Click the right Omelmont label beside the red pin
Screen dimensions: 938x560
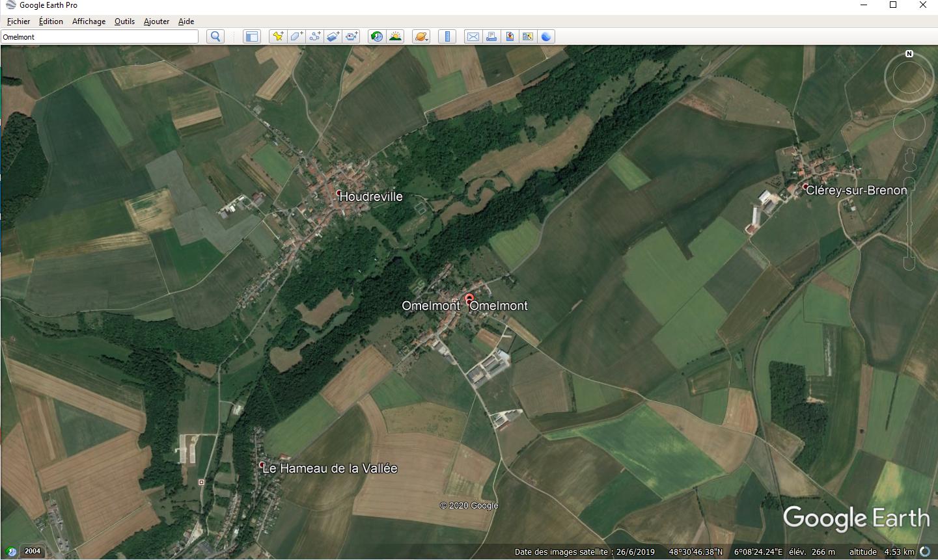pos(499,306)
